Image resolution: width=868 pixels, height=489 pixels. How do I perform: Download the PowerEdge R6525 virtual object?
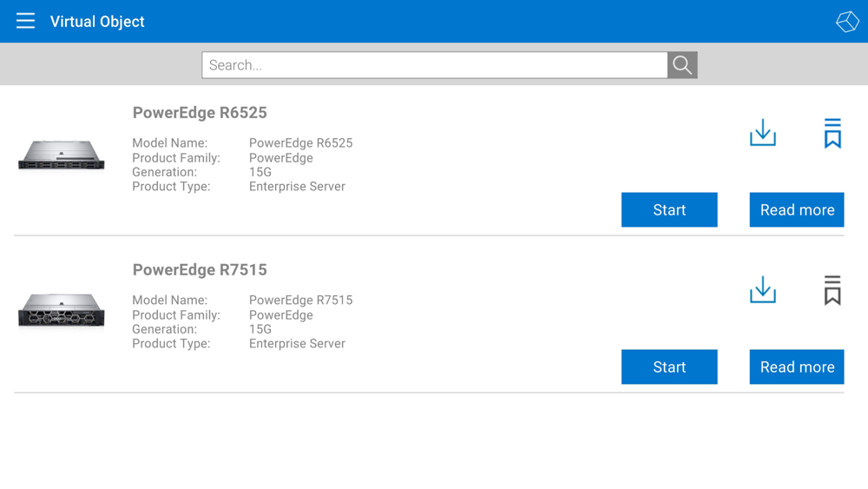(763, 134)
